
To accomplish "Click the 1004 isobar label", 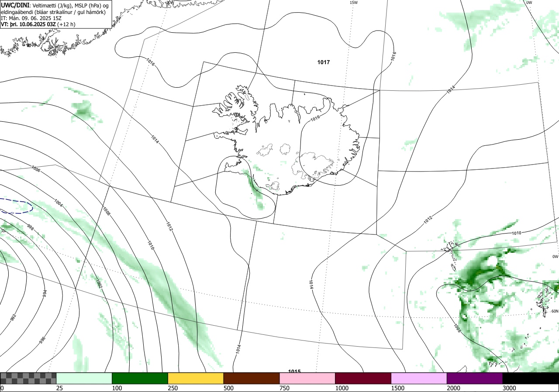I will [59, 203].
